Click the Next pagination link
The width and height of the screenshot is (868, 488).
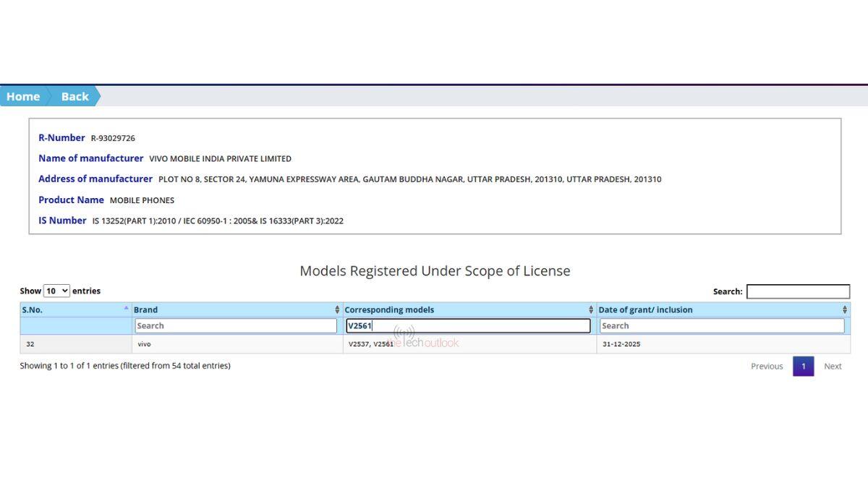click(x=833, y=366)
